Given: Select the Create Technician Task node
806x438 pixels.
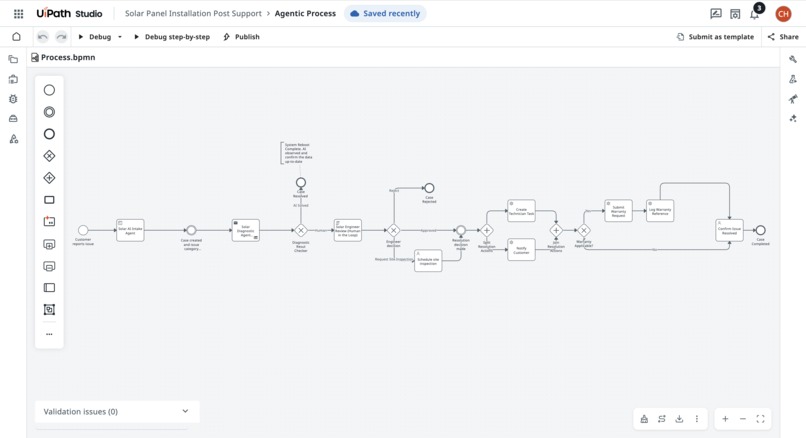Looking at the screenshot, I should coord(521,211).
